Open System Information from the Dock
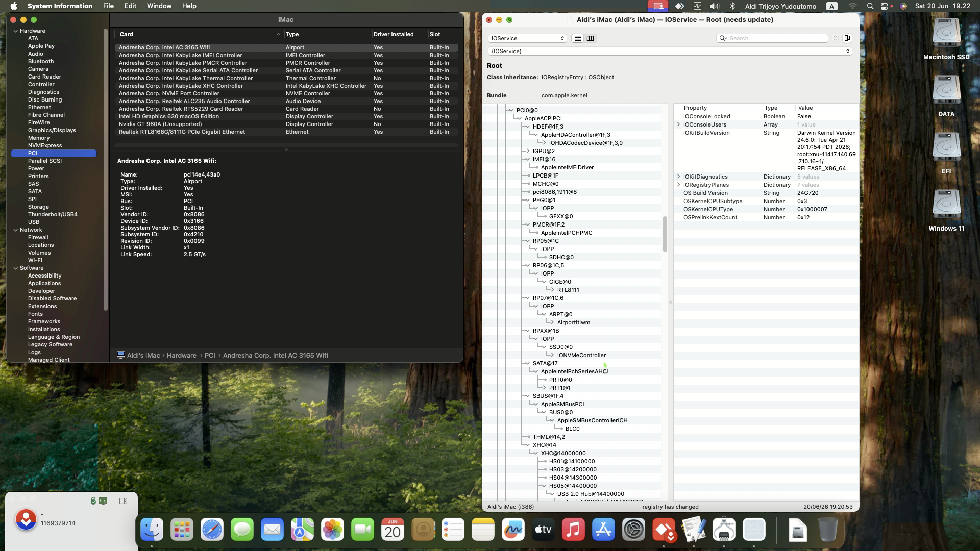 pos(724,530)
